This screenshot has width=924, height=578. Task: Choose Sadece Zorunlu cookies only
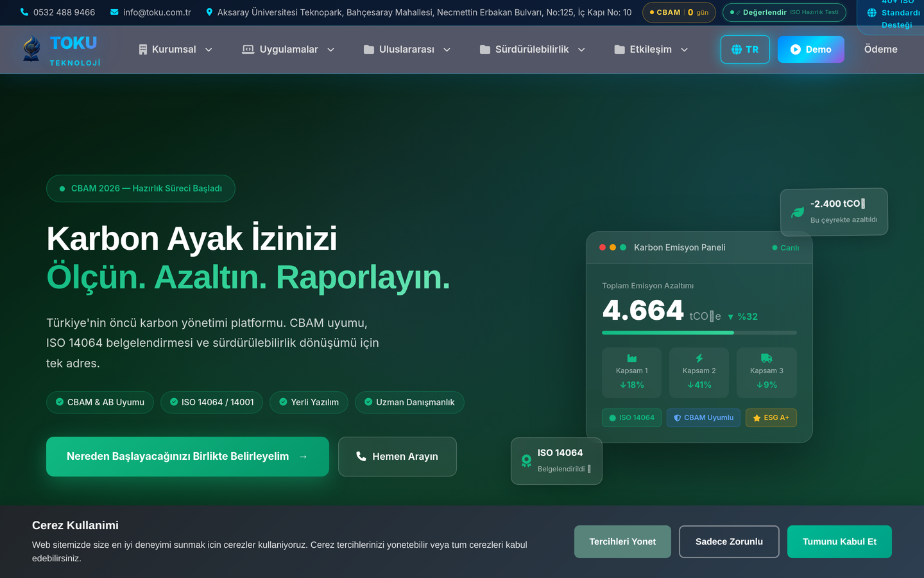729,541
